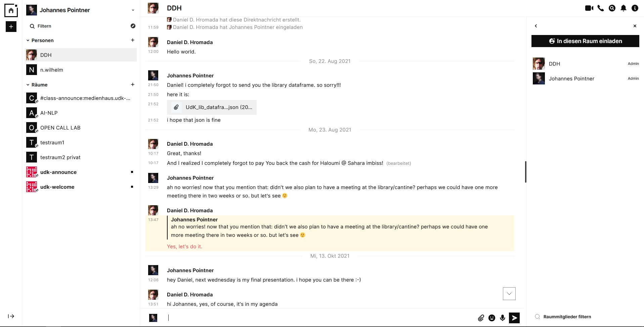644x327 pixels.
Task: Select the udk-announce room
Action: click(x=58, y=172)
